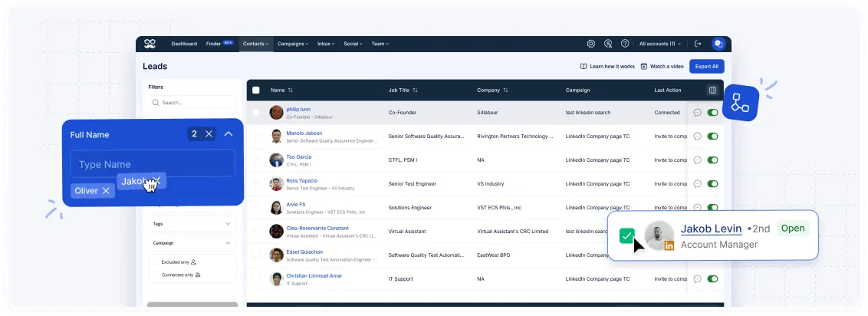Remove the Oliver name filter tag

click(106, 190)
